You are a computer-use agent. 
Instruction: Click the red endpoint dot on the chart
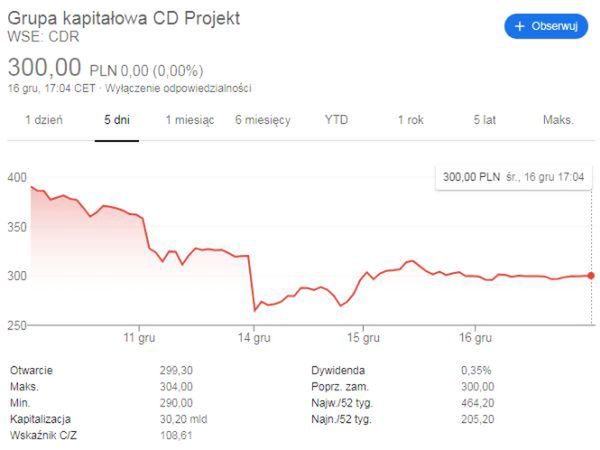coord(591,275)
